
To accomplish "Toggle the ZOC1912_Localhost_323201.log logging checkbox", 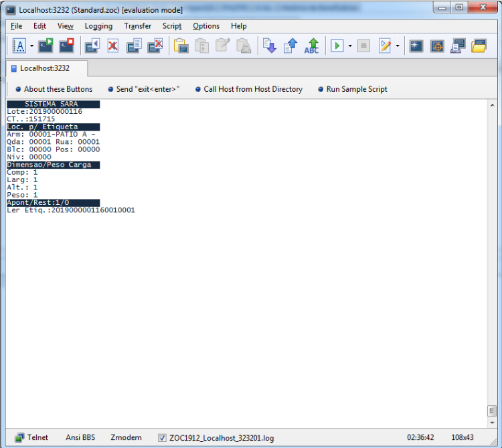I will click(163, 438).
